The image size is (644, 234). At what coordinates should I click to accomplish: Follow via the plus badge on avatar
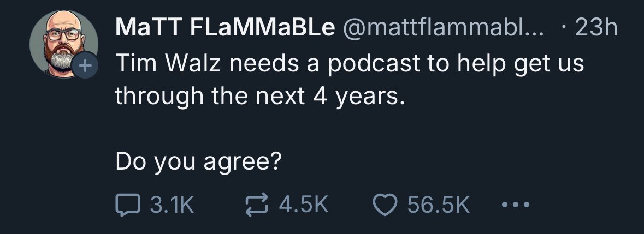click(x=85, y=65)
